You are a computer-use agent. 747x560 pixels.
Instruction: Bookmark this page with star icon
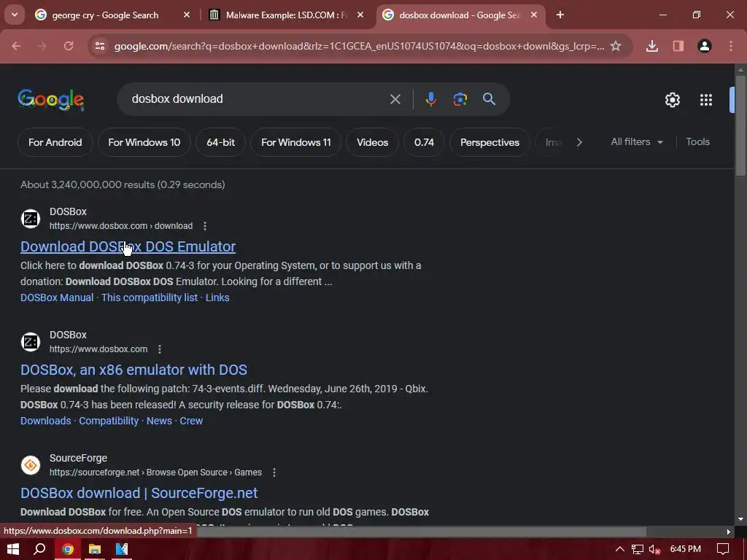[x=616, y=46]
